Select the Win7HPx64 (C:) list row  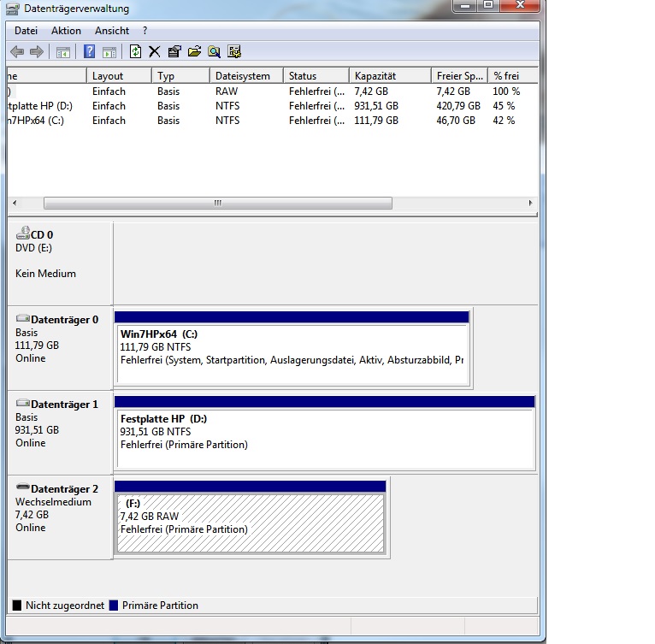coord(273,121)
